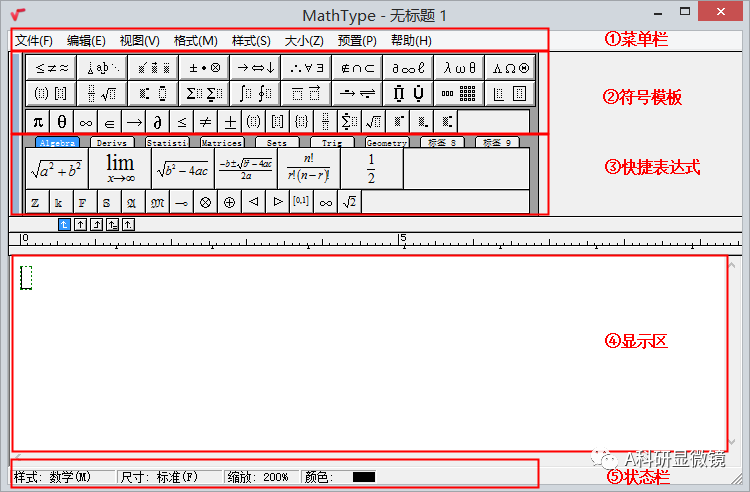Switch to the Geometry tab
The width and height of the screenshot is (750, 492).
coord(386,143)
